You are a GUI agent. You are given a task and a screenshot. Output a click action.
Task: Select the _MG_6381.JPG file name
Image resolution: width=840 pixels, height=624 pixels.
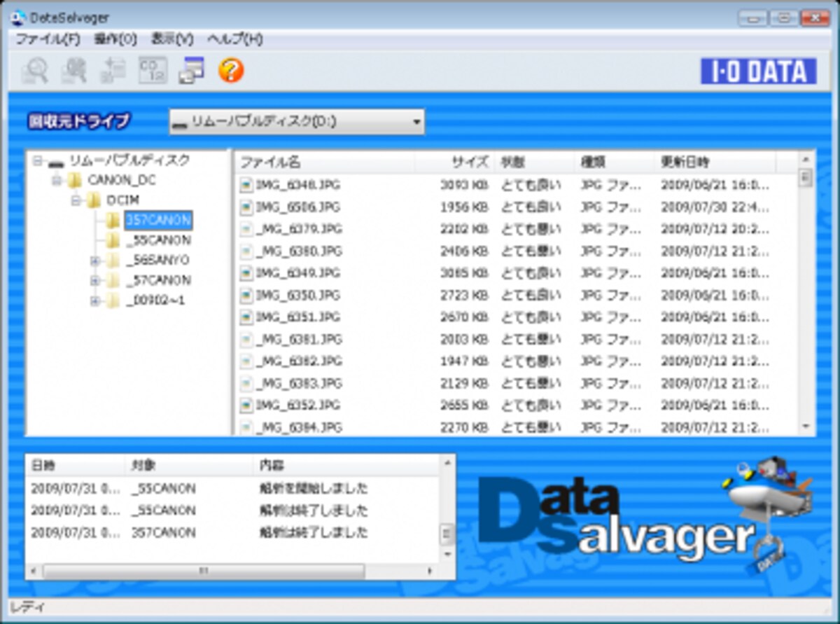point(299,340)
